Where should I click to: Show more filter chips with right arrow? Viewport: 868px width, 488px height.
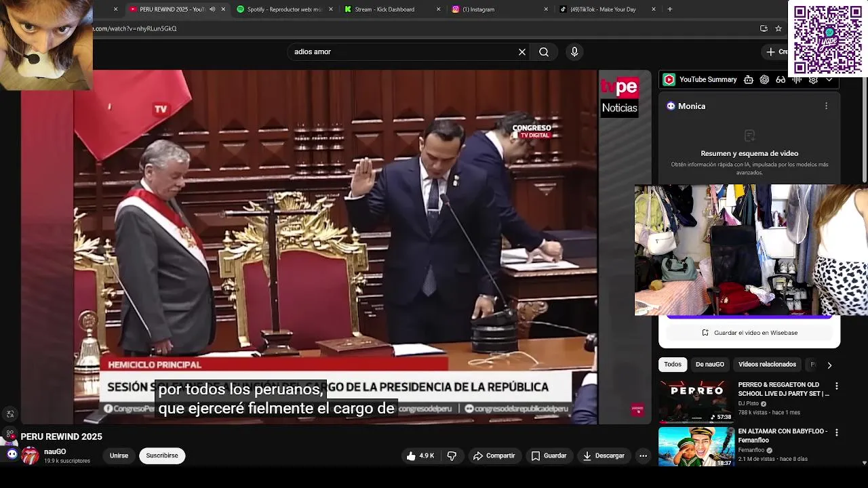[x=829, y=365]
